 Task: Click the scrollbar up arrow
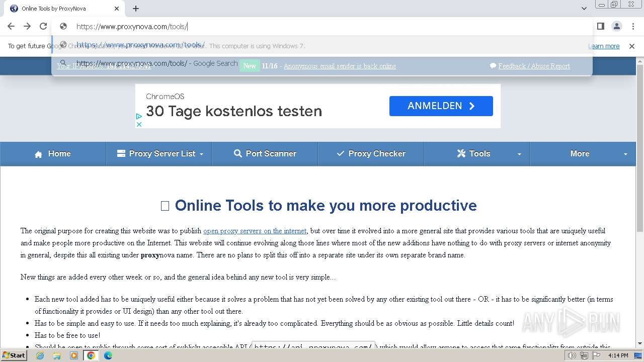[640, 61]
